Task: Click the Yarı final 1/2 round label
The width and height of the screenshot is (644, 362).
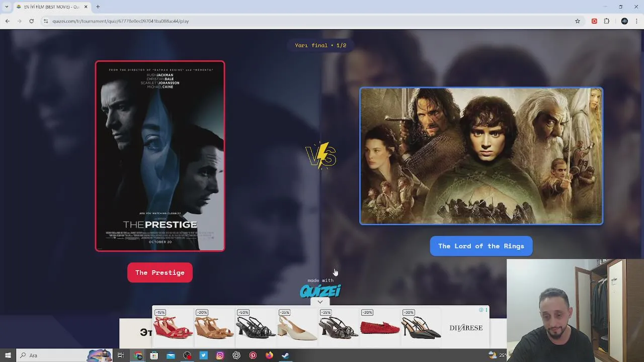Action: coord(320,45)
